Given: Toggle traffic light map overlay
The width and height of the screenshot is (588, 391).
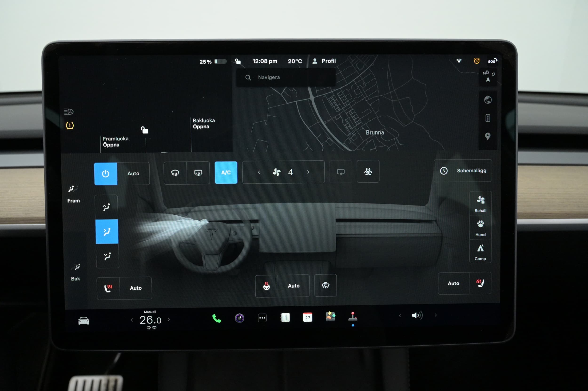Looking at the screenshot, I should pyautogui.click(x=488, y=118).
